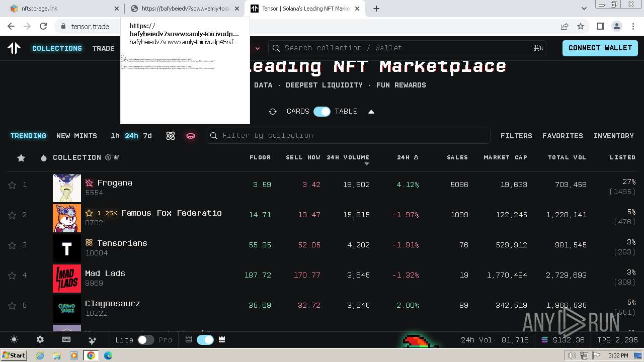Screen dimensions: 644x362
Task: Reload the page in Chrome
Action: 43,26
